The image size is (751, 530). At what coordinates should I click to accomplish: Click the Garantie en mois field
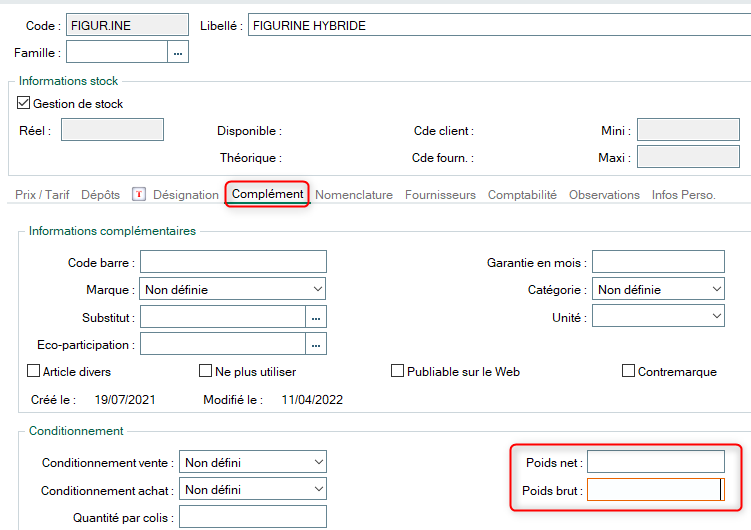(659, 262)
